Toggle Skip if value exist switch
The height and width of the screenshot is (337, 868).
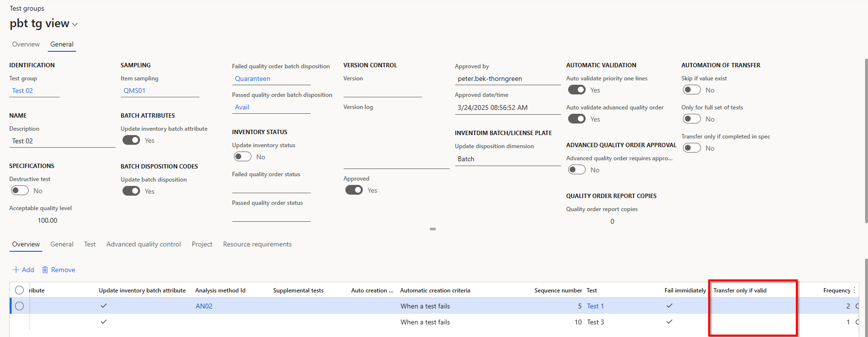point(692,90)
